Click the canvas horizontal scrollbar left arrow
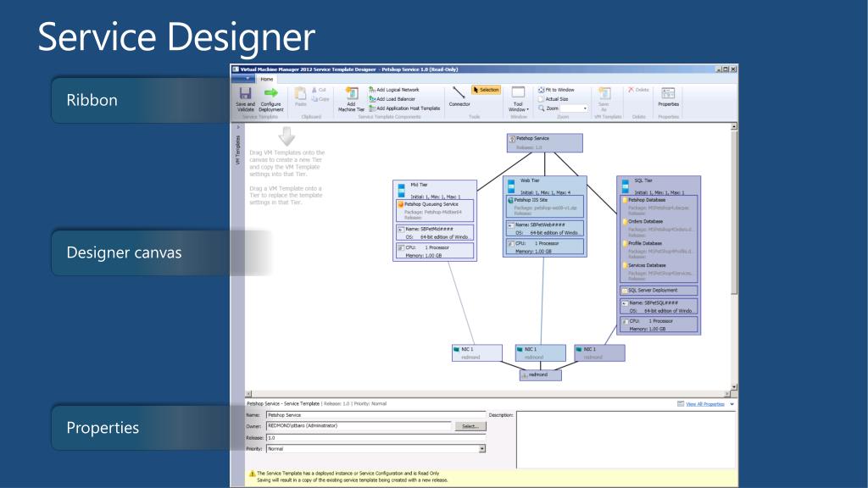This screenshot has height=488, width=868. tap(248, 394)
